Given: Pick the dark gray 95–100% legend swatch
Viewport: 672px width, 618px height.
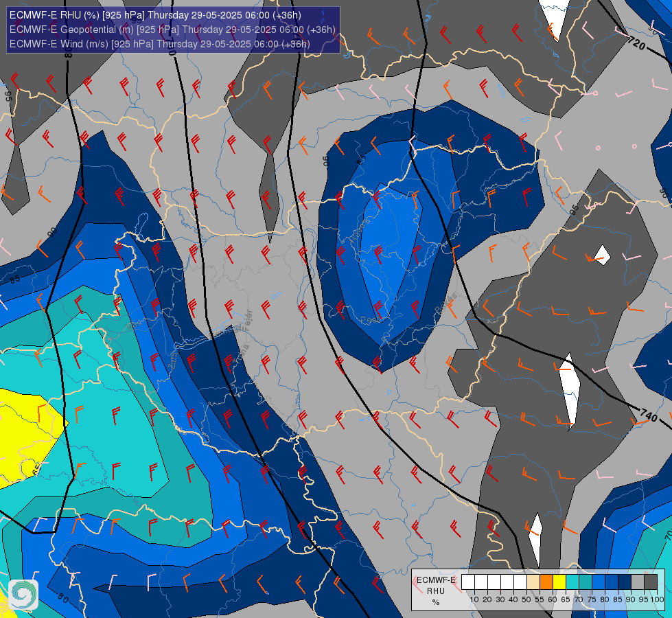Looking at the screenshot, I should click(651, 582).
